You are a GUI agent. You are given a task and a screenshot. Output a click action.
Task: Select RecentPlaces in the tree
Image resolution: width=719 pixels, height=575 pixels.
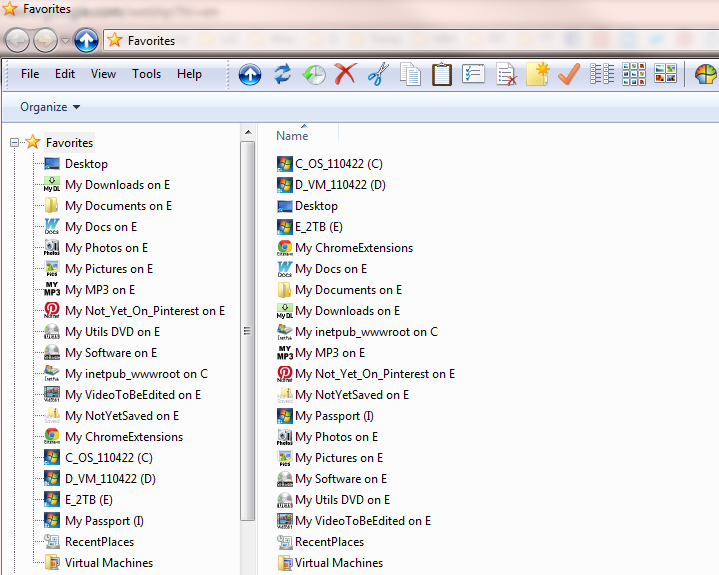tap(100, 542)
